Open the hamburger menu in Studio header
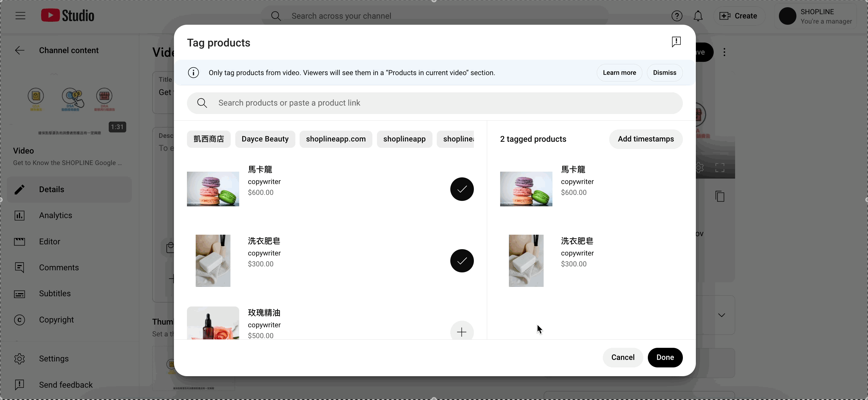Screen dimensions: 868x400 coord(20,16)
